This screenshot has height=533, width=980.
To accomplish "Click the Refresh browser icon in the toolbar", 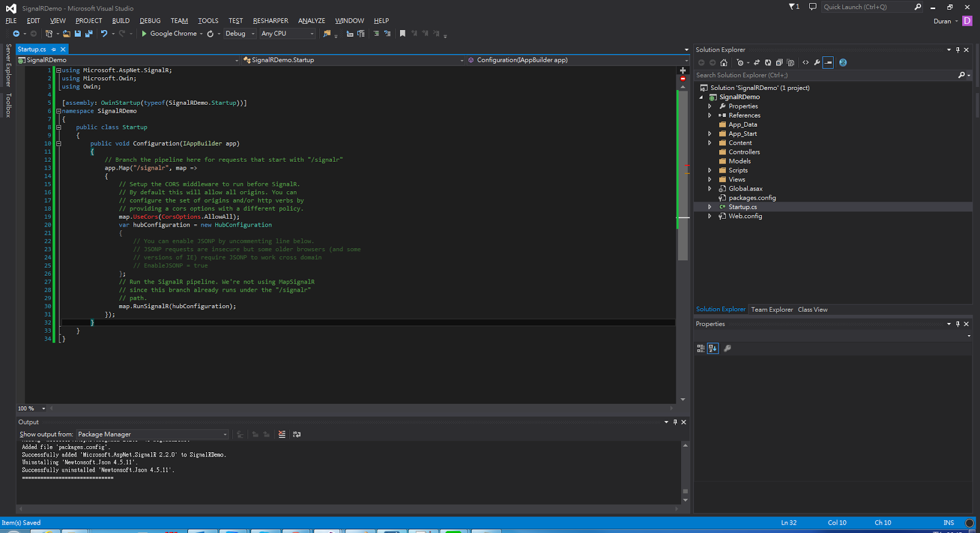I will point(210,34).
